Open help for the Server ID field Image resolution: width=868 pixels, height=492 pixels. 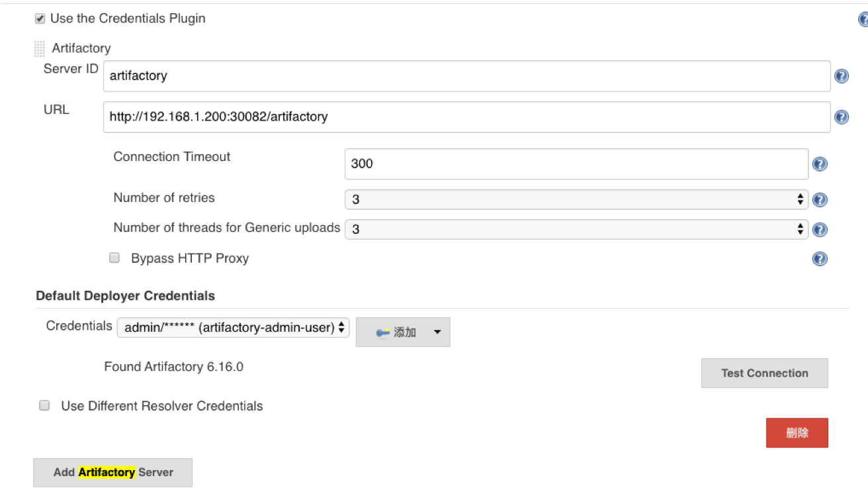coord(841,76)
